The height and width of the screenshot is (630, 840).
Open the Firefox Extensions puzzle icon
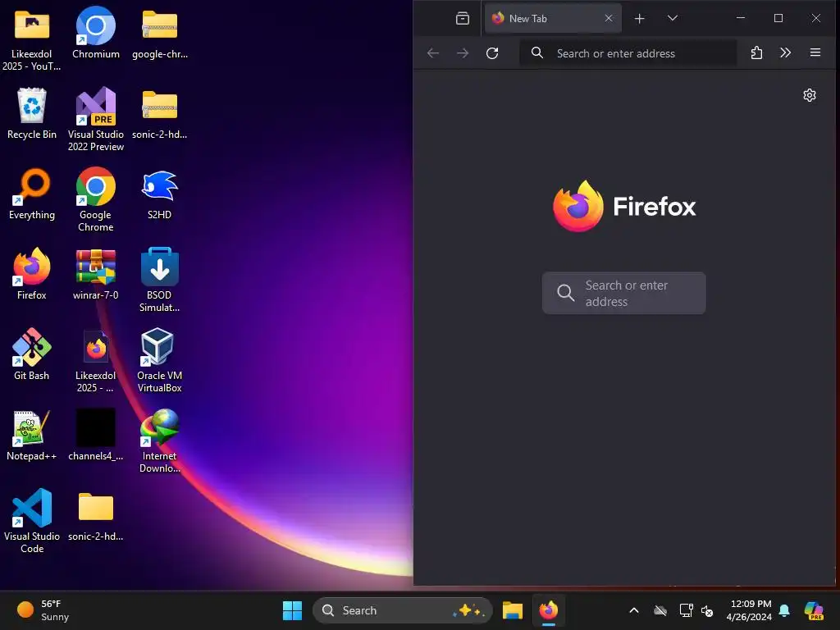tap(756, 52)
